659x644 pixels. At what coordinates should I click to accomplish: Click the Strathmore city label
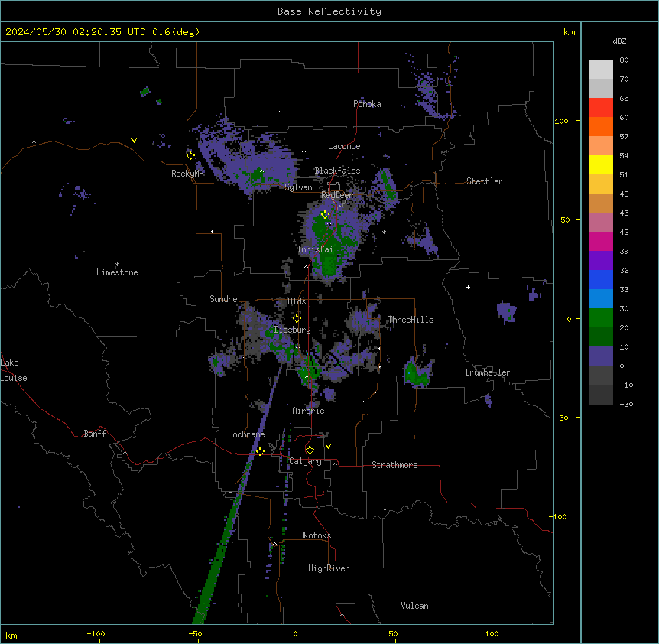click(394, 465)
